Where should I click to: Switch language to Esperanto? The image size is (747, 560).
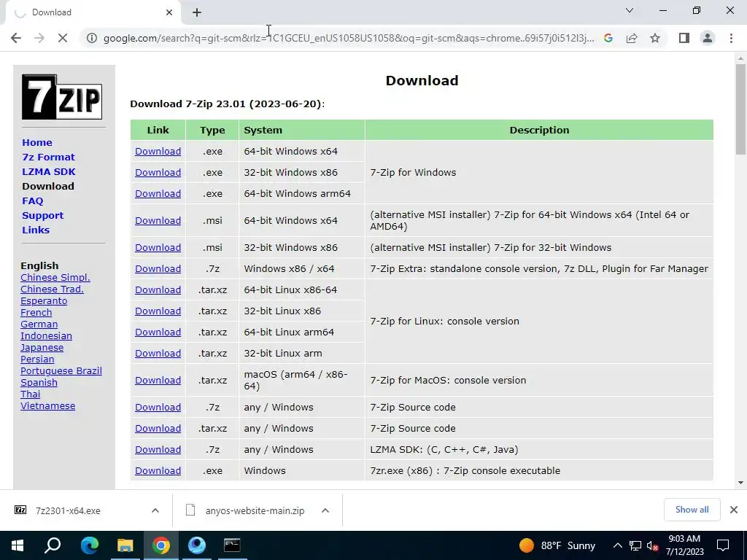click(44, 301)
